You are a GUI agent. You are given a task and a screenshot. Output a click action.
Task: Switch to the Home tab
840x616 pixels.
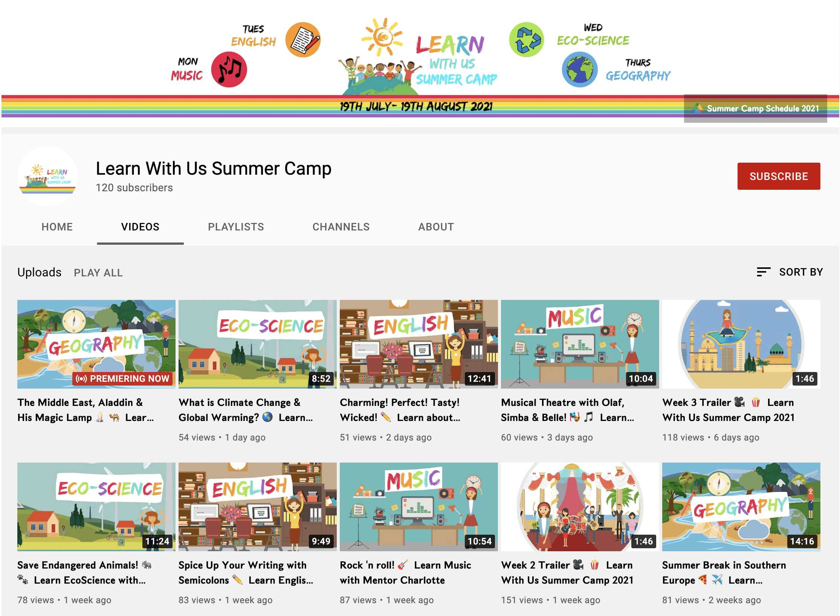point(57,227)
